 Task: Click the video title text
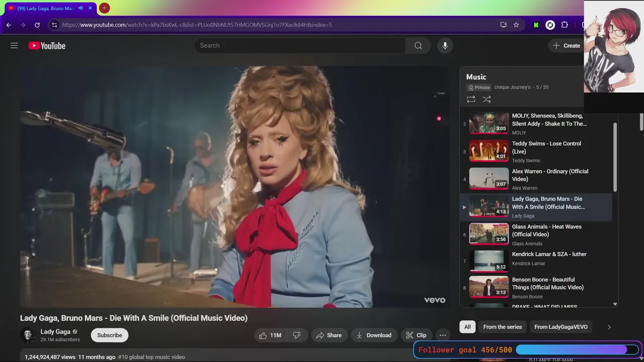click(134, 318)
